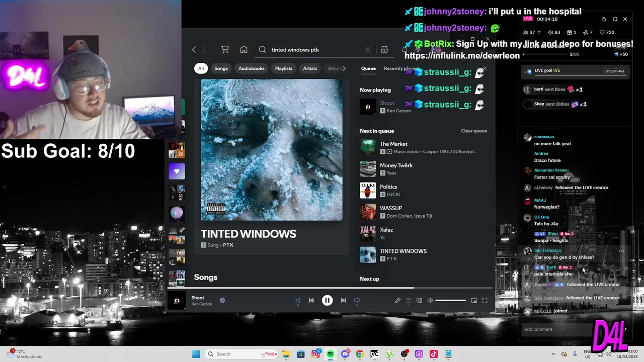Screen dimensions: 644x362
Task: Select the Artists filter chip
Action: pyautogui.click(x=310, y=68)
